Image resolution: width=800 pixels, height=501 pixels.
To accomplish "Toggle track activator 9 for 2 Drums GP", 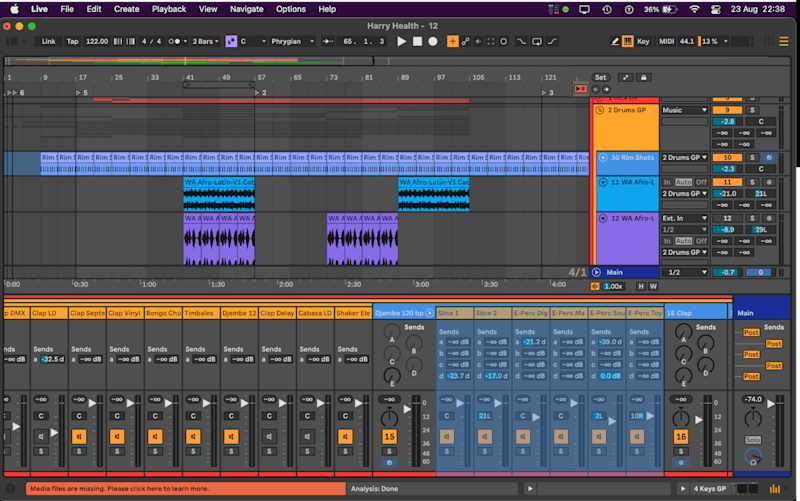I will click(x=727, y=110).
